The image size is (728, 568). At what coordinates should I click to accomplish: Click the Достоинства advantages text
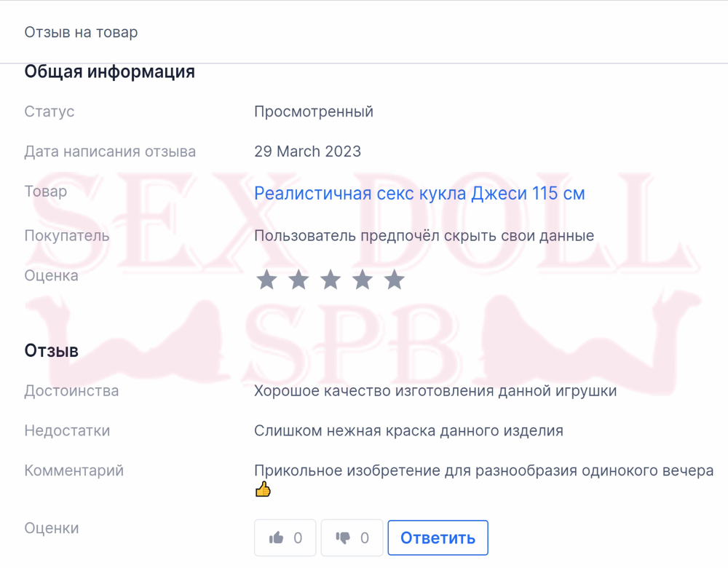click(435, 390)
